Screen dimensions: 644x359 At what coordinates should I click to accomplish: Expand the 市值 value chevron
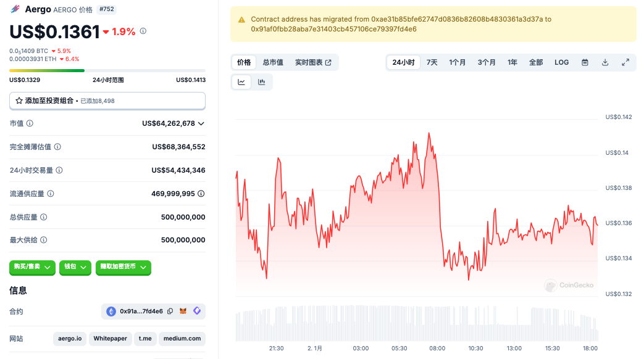pyautogui.click(x=201, y=123)
